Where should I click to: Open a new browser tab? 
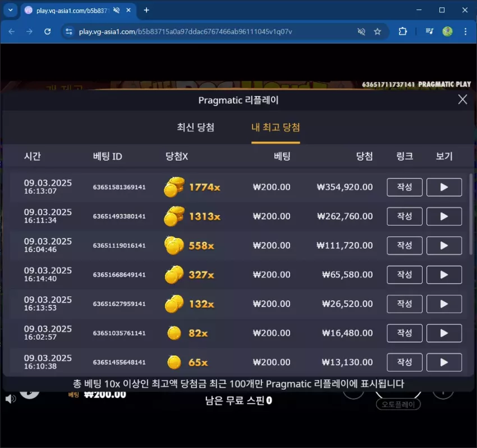(146, 10)
